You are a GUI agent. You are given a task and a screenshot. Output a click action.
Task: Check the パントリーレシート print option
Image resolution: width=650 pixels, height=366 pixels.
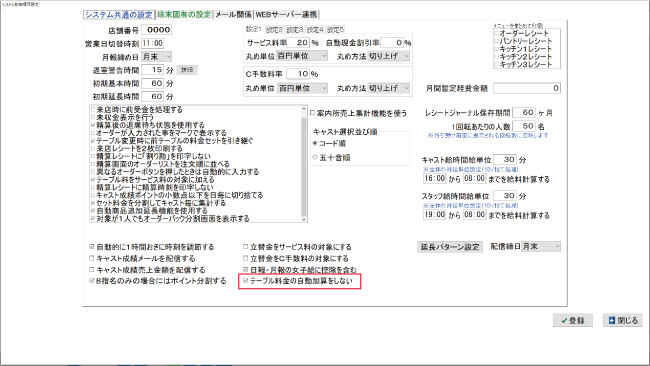point(496,41)
